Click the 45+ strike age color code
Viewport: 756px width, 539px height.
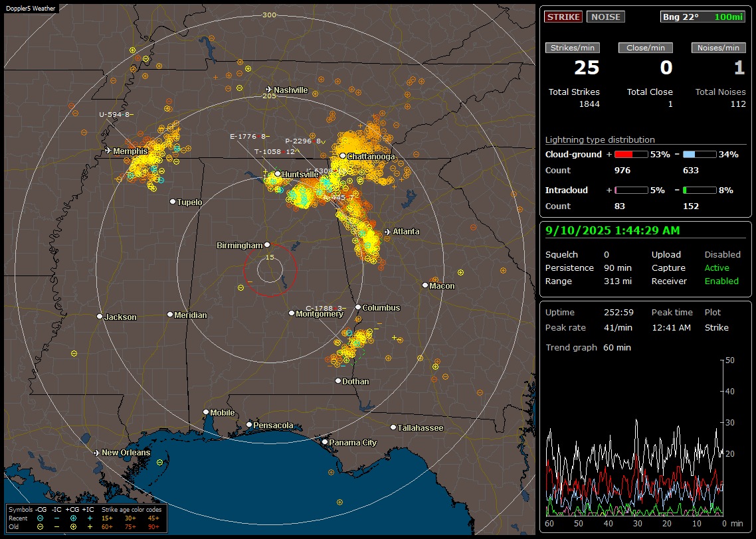click(153, 518)
